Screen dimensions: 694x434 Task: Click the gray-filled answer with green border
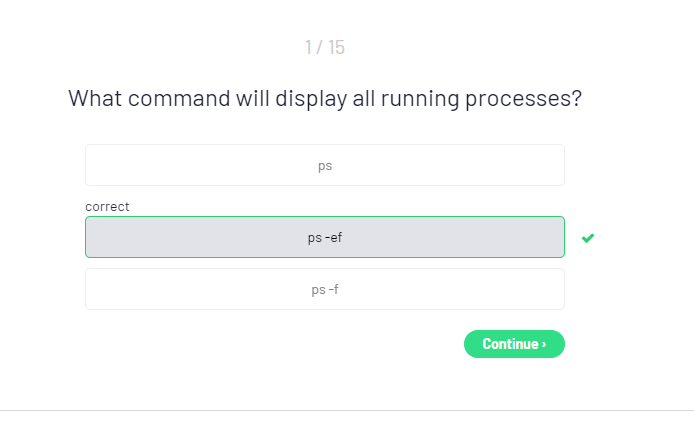point(325,237)
